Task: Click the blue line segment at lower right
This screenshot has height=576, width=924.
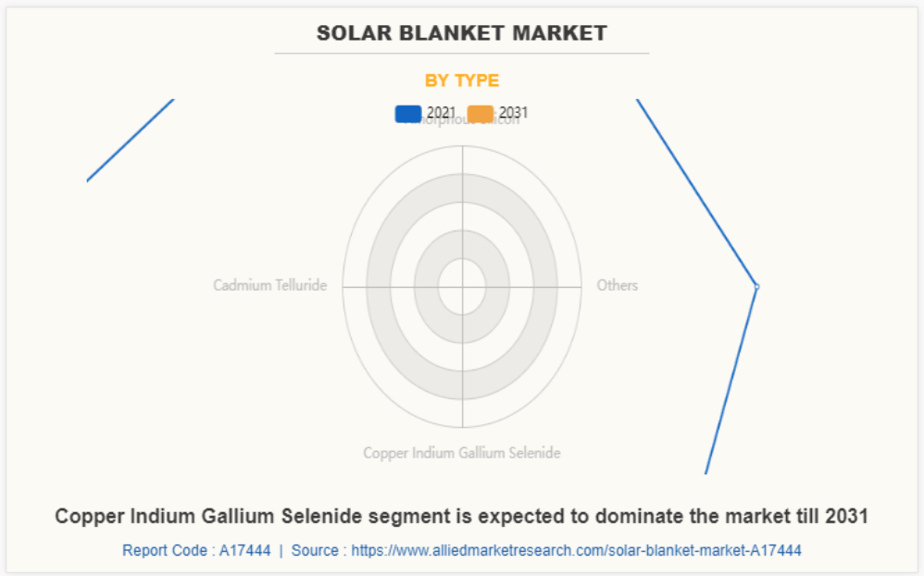Action: pos(731,380)
